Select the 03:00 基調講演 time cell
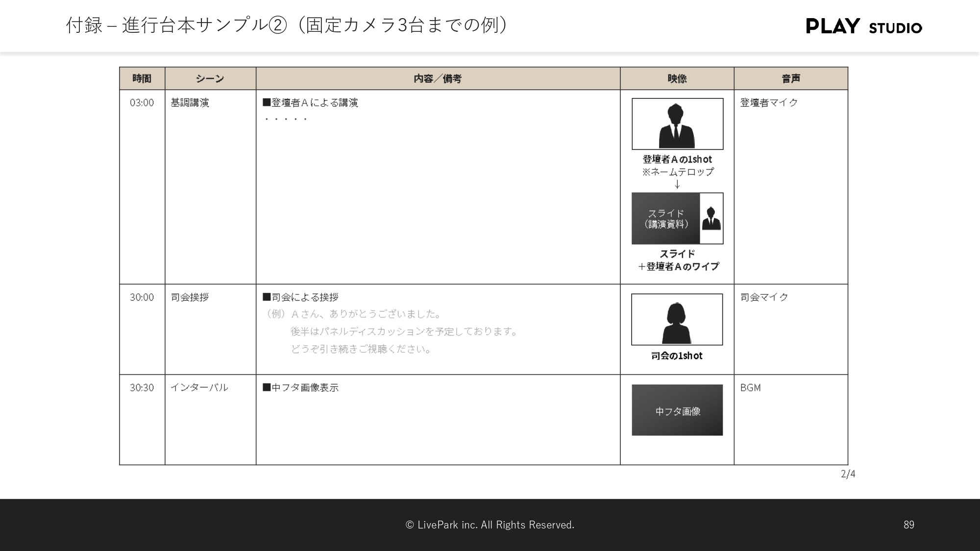 point(142,103)
